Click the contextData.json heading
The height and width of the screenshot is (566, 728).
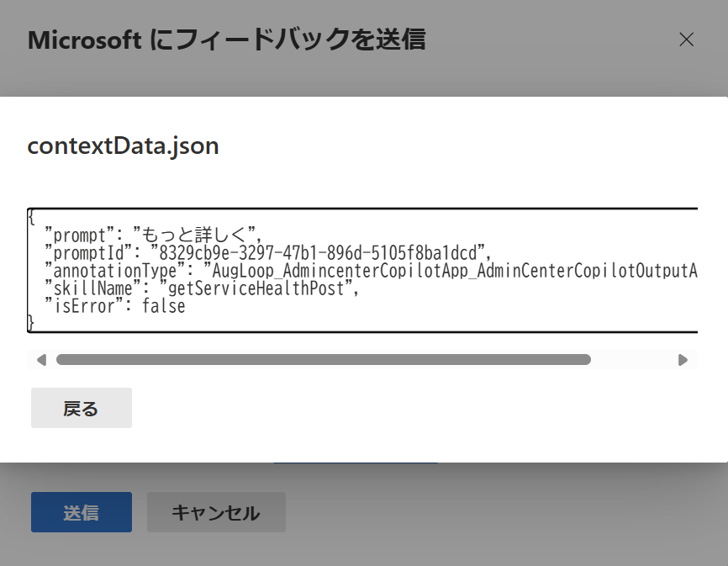pyautogui.click(x=123, y=145)
